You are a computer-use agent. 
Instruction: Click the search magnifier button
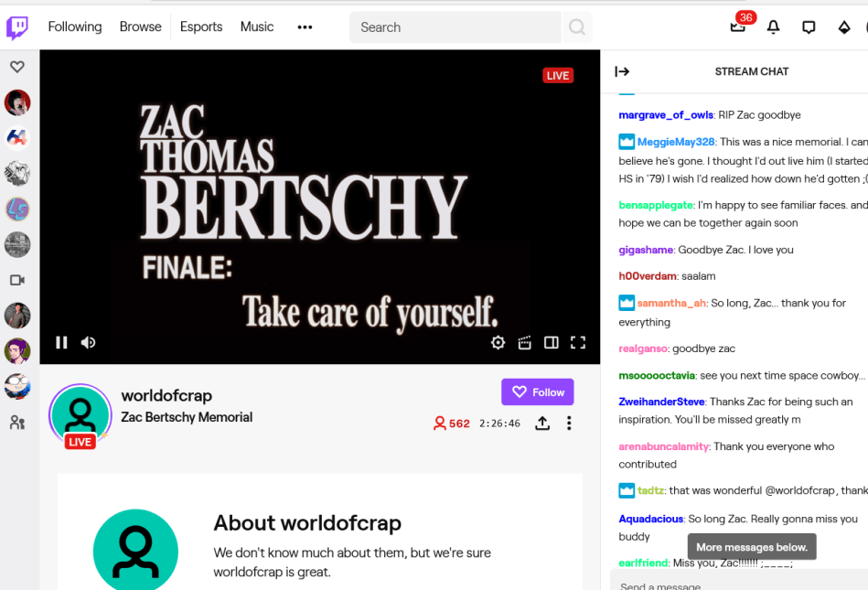point(577,27)
